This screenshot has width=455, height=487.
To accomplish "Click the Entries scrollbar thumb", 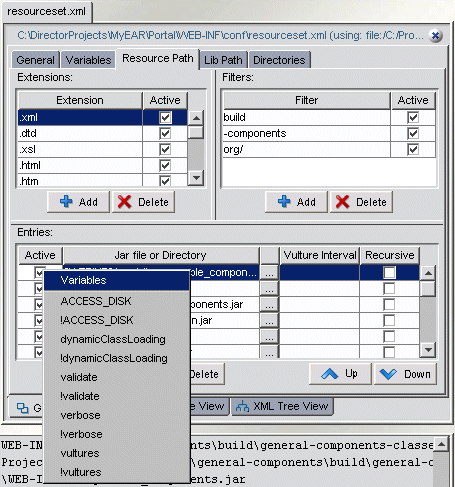I will click(x=428, y=289).
